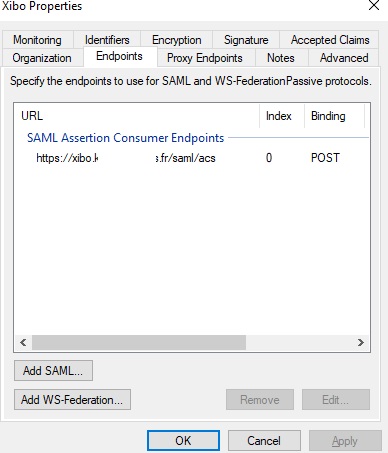This screenshot has height=453, width=388.
Task: Open the Advanced tab
Action: [x=344, y=58]
